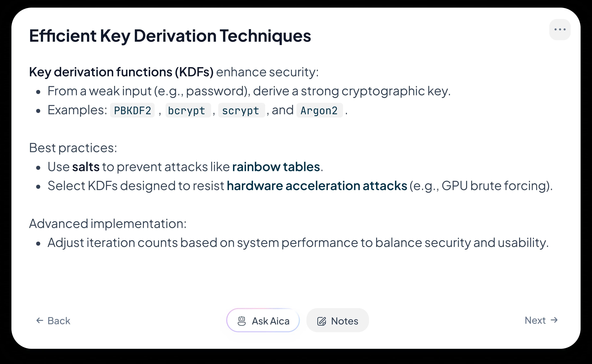Click the PBKDF2 code chip
This screenshot has width=592, height=364.
[132, 110]
